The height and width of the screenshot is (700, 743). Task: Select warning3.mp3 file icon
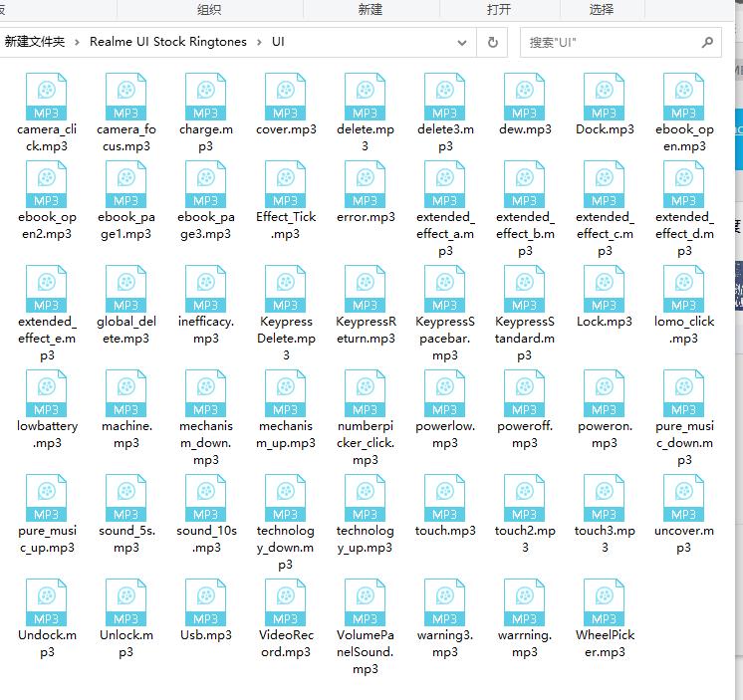click(x=444, y=602)
